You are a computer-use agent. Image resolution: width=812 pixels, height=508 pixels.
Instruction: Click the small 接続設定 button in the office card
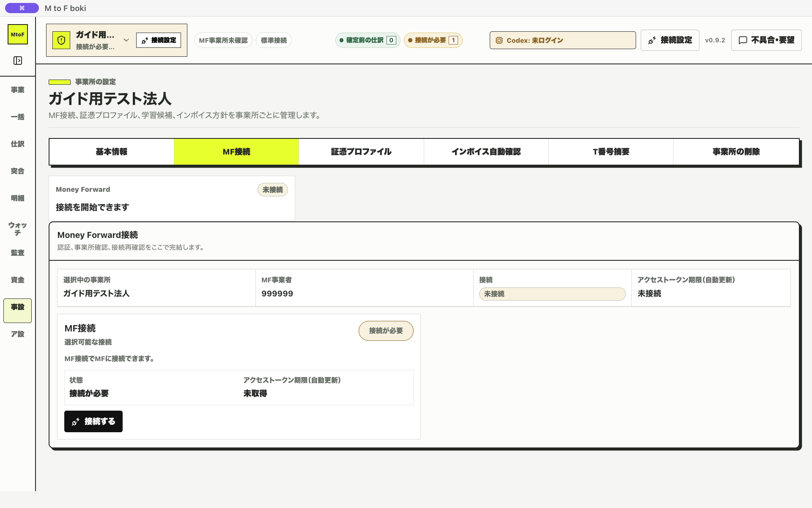click(159, 40)
